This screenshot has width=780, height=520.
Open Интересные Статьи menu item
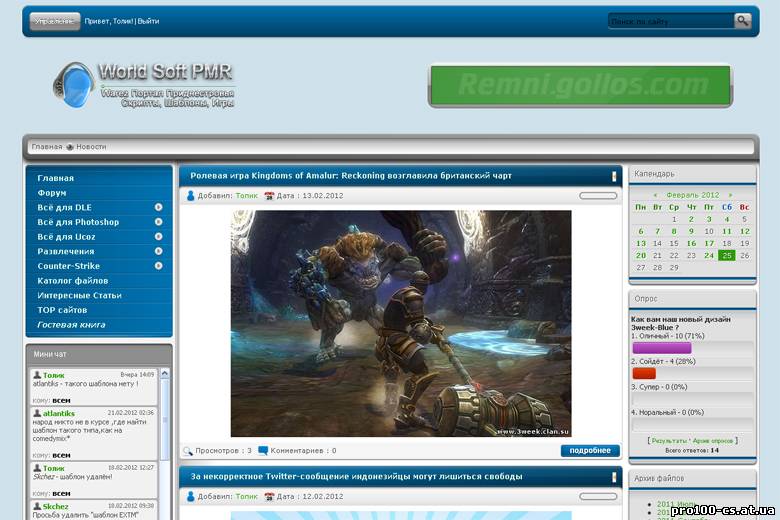(80, 295)
